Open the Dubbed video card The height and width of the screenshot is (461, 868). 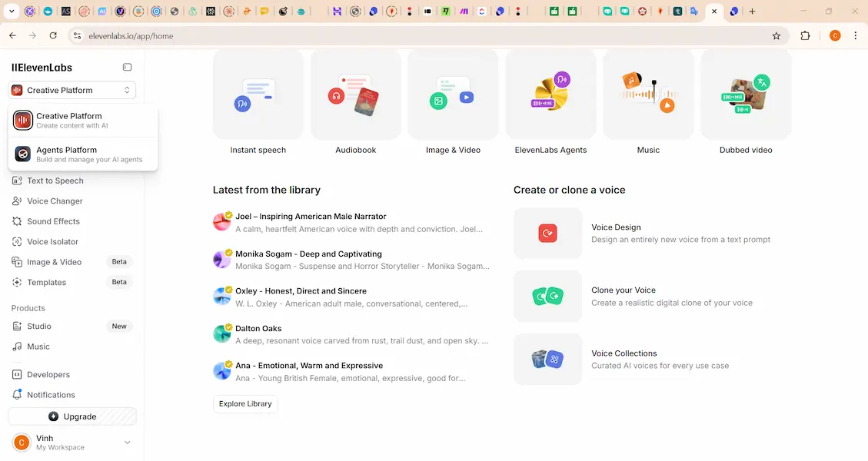pos(745,95)
